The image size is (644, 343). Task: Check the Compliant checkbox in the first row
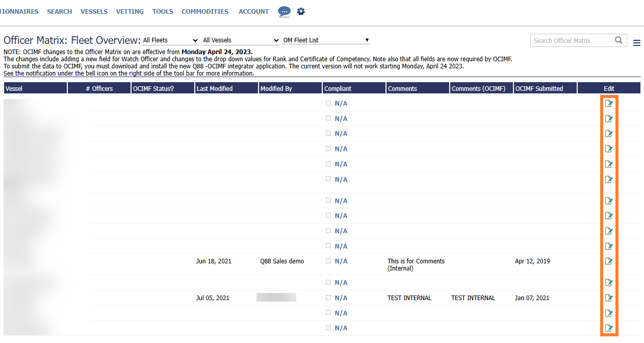(328, 103)
